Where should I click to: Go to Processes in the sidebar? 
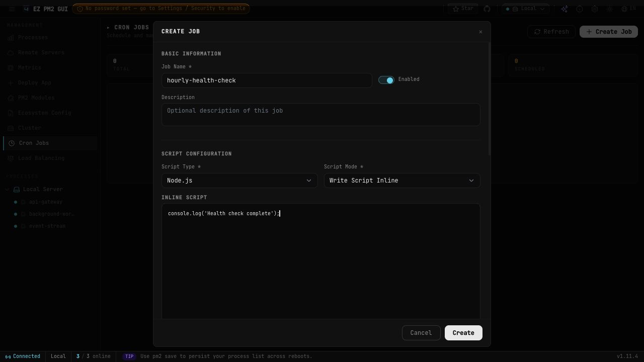point(50,38)
